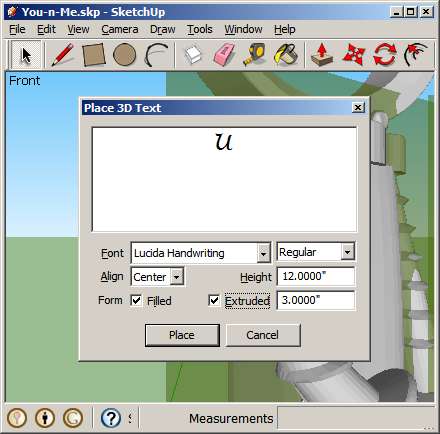
Task: Select the Make Component tool
Action: 193,55
